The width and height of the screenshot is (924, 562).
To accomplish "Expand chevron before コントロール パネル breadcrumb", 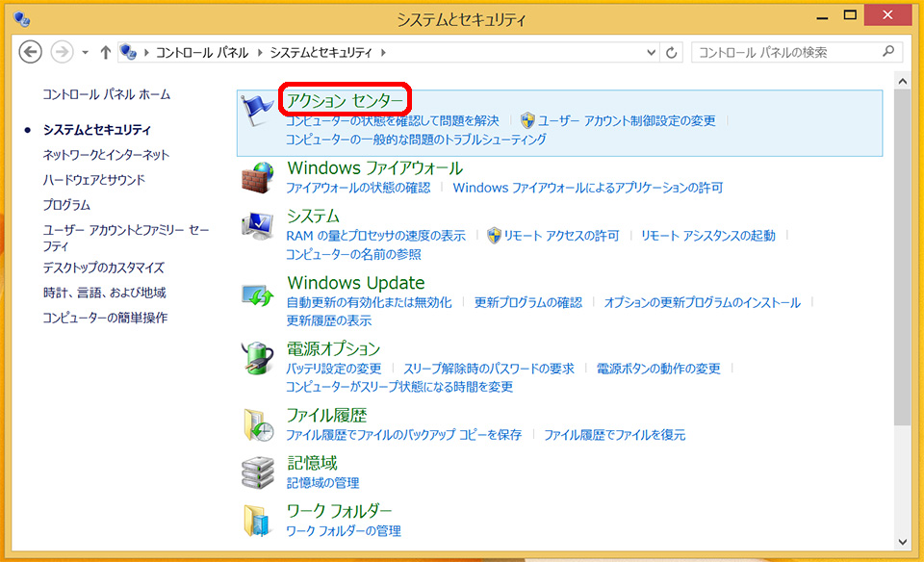I will click(x=146, y=52).
